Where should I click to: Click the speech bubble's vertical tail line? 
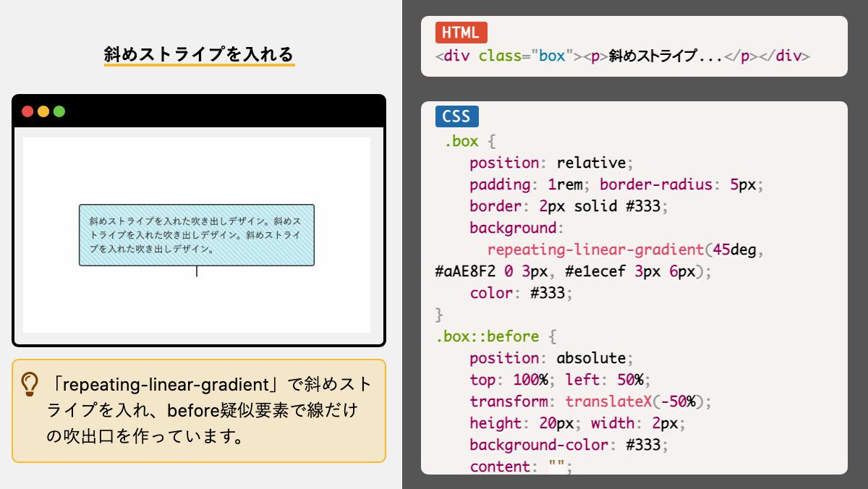(x=197, y=271)
